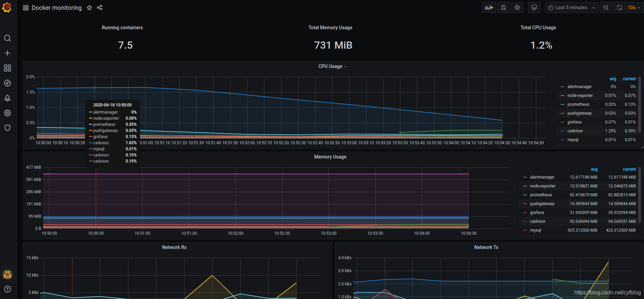Open the Running containers panel title
Image resolution: width=644 pixels, height=299 pixels.
click(122, 28)
